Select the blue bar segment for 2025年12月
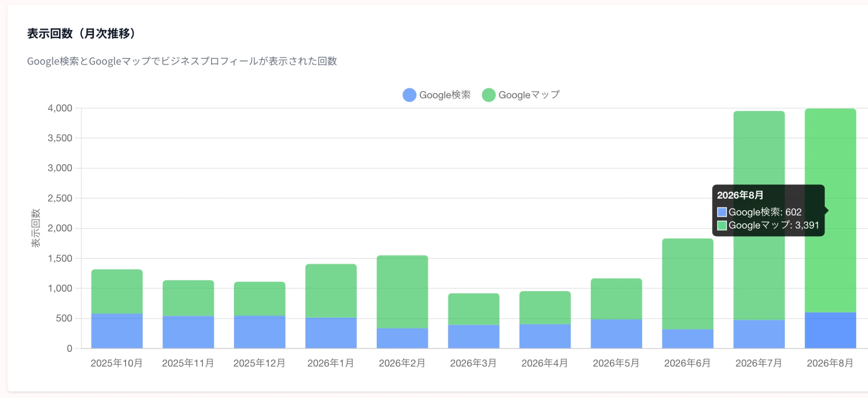 (259, 332)
